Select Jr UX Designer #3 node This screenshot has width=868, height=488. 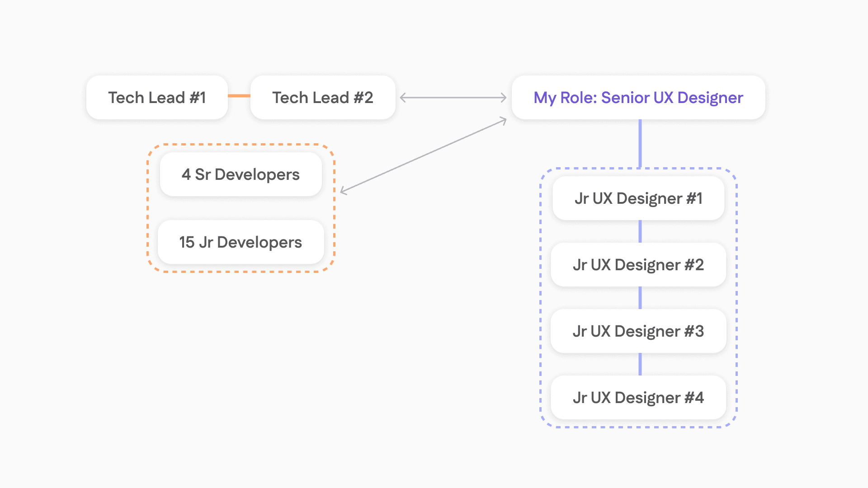638,331
